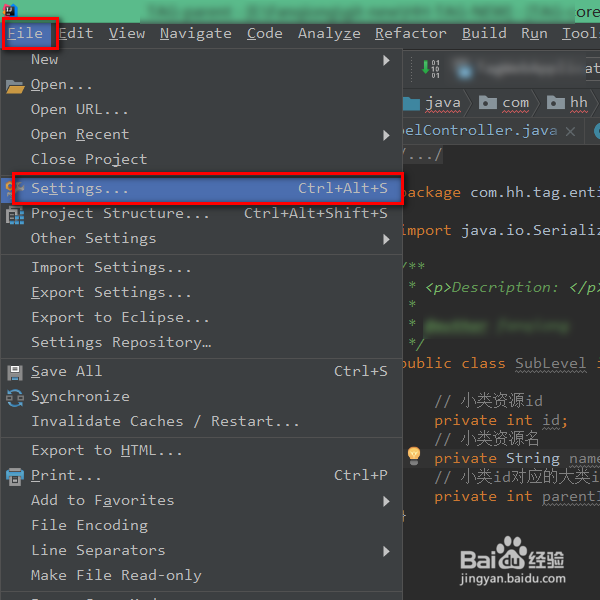600x600 pixels.
Task: Select Import Settings...
Action: pos(201,267)
